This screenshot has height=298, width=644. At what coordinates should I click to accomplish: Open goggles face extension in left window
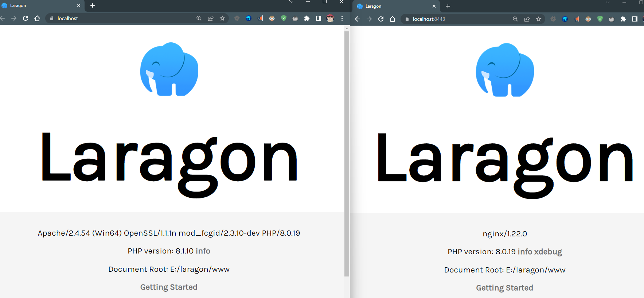(x=272, y=18)
